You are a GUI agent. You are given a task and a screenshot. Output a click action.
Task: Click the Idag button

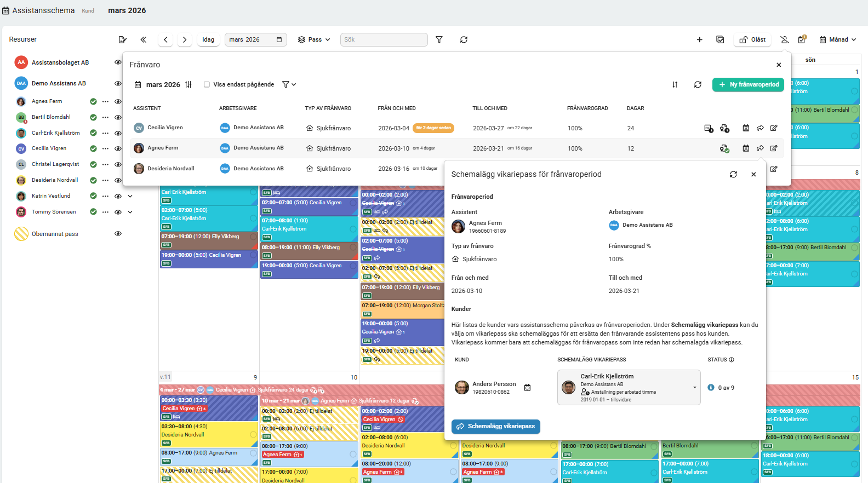tap(208, 39)
